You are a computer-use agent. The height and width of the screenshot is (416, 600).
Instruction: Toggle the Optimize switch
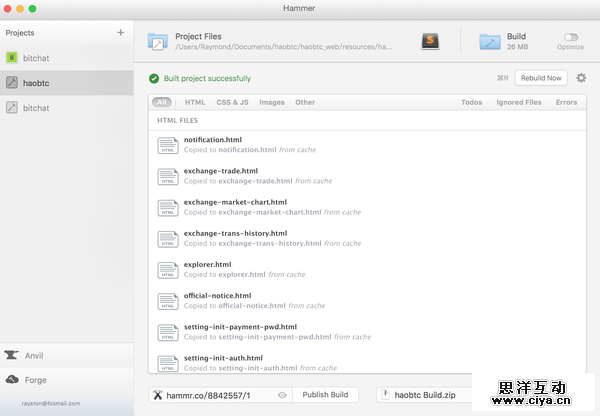click(x=571, y=37)
